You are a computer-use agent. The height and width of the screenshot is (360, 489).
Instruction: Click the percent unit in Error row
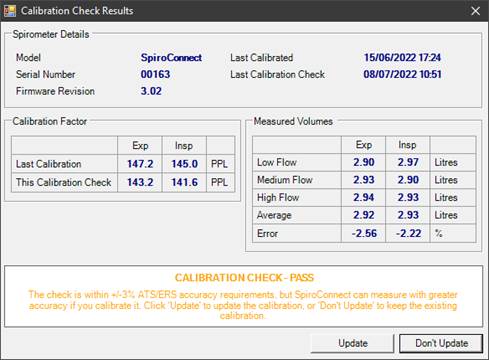438,233
